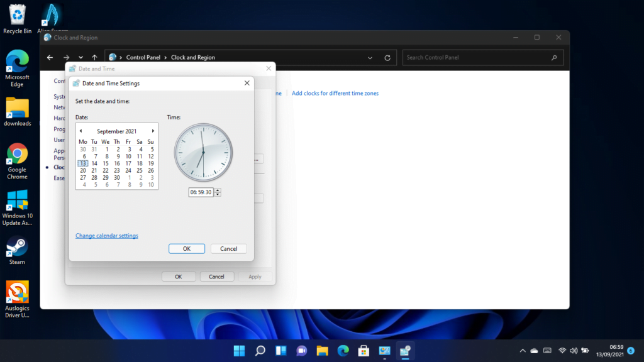Click the Clock and Region breadcrumb

click(x=192, y=57)
